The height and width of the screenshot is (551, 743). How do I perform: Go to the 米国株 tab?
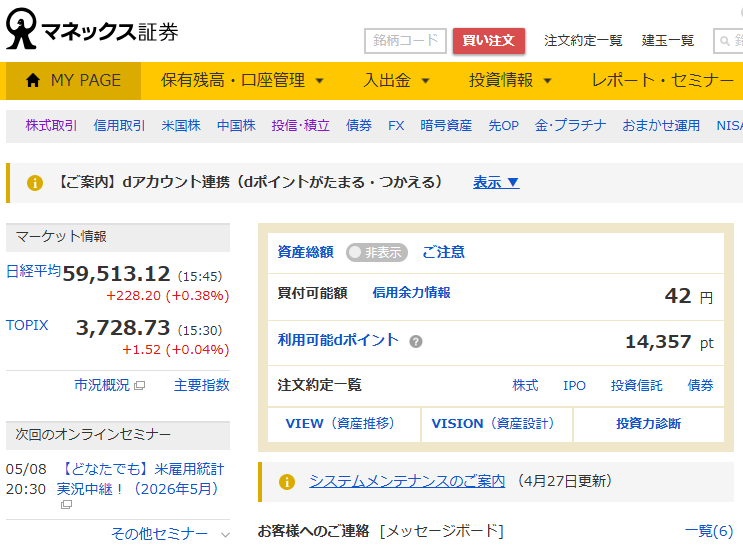point(181,126)
